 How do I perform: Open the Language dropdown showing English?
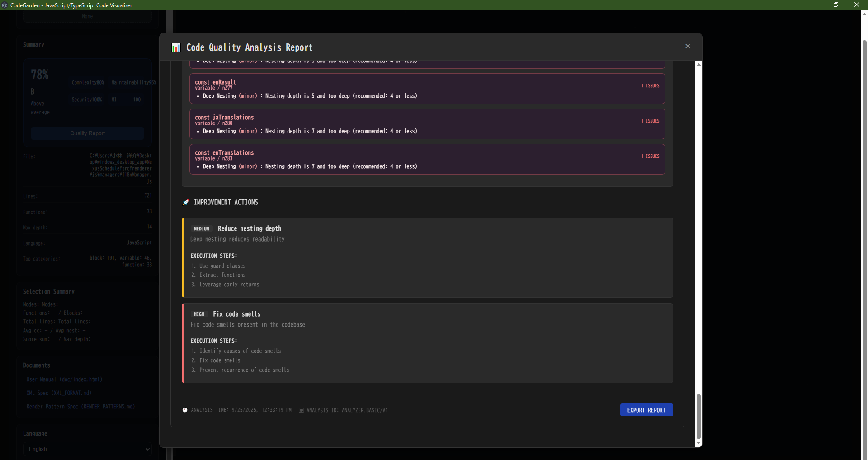(x=87, y=449)
